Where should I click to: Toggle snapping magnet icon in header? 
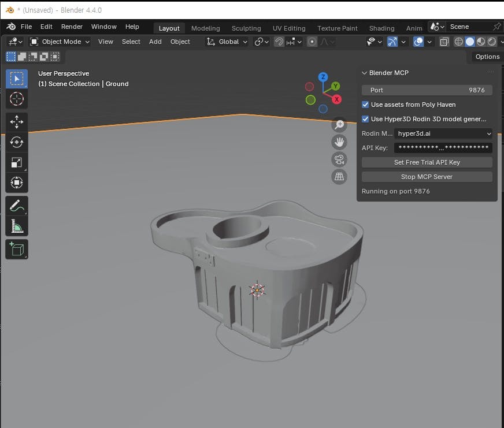click(x=279, y=42)
